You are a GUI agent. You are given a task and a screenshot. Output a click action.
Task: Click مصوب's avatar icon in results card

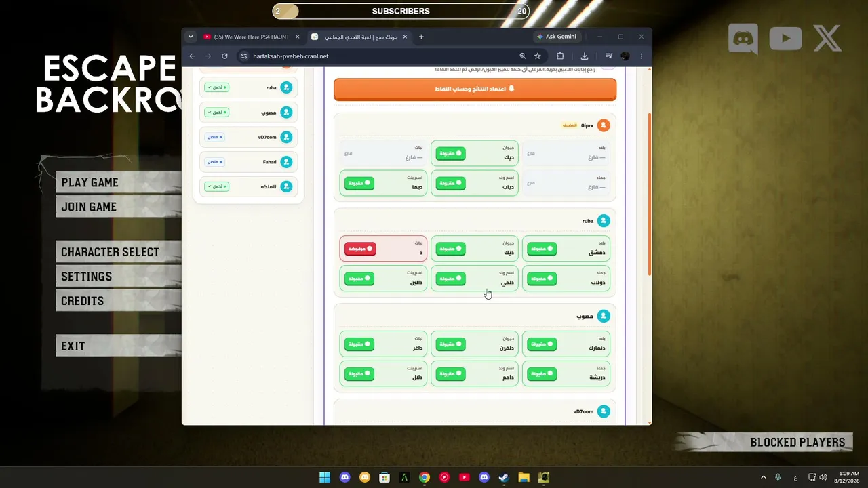pyautogui.click(x=604, y=316)
